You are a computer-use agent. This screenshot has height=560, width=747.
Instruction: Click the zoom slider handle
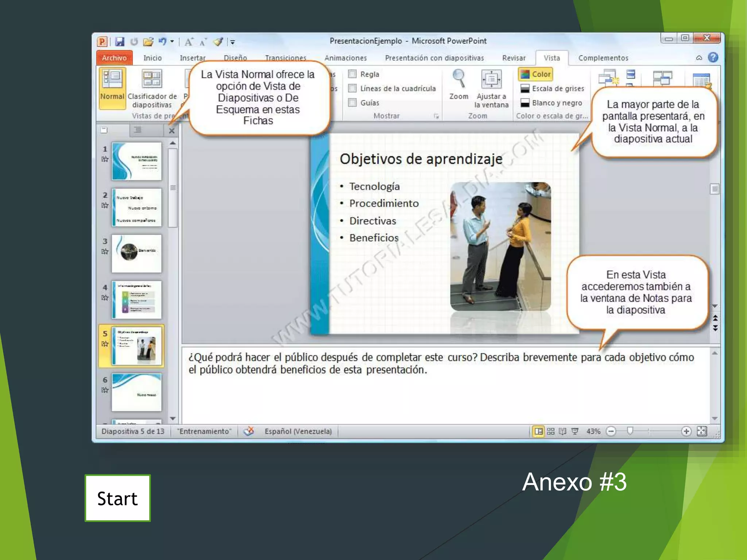coord(630,431)
